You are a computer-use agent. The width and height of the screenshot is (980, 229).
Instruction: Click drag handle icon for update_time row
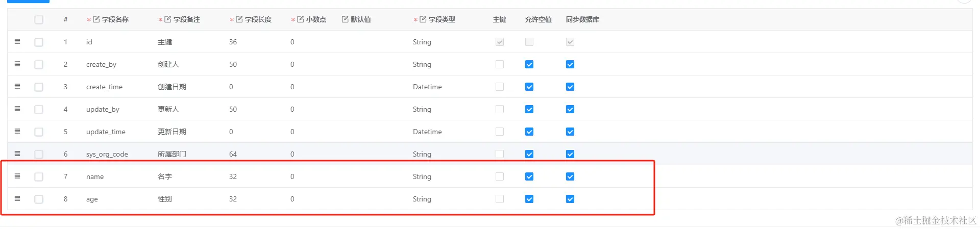coord(17,131)
